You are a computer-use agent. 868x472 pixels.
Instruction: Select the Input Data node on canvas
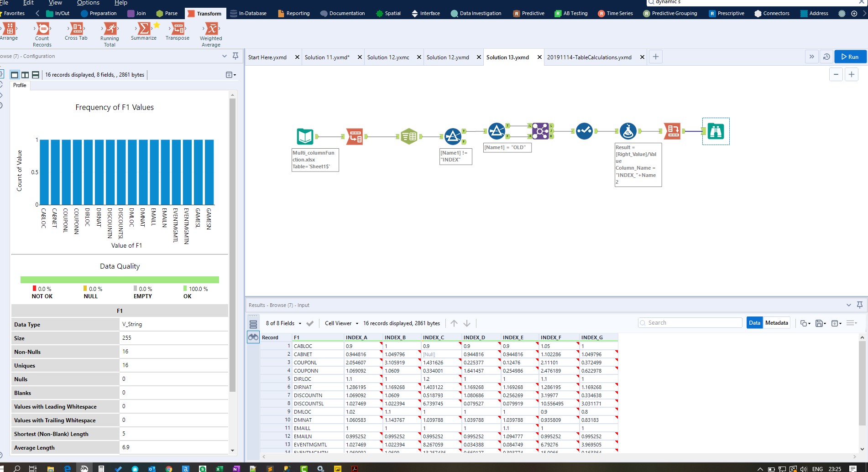(305, 136)
